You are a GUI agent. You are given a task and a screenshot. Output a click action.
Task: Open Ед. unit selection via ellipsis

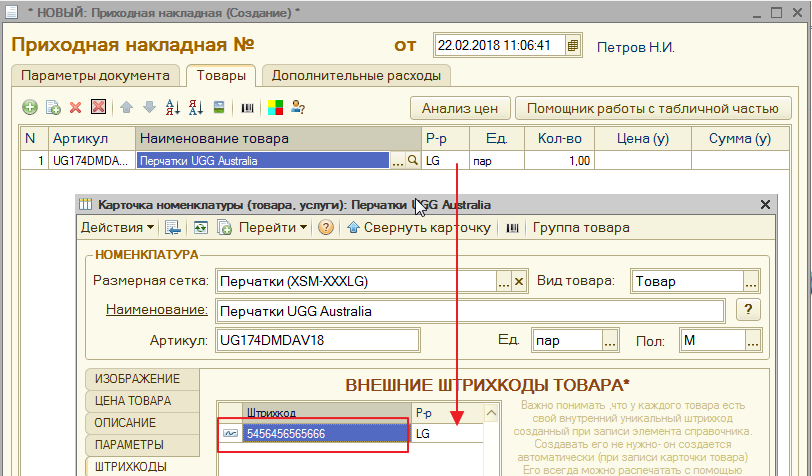coord(610,341)
